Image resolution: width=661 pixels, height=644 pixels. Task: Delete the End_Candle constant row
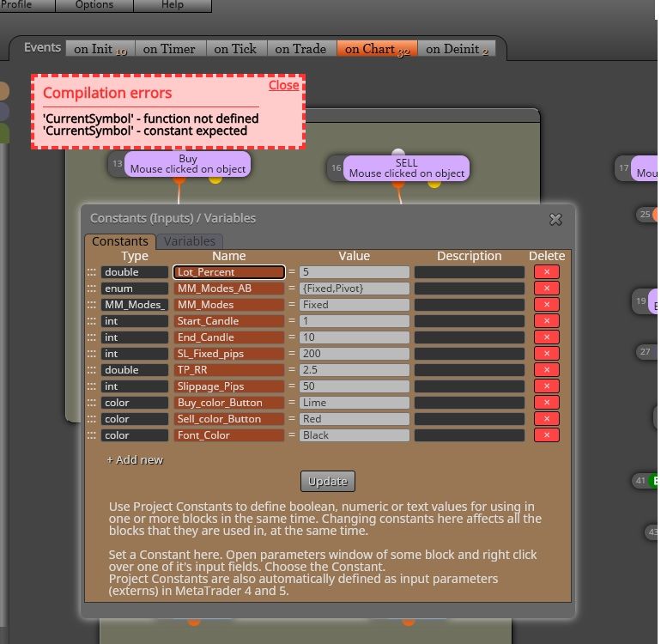546,337
